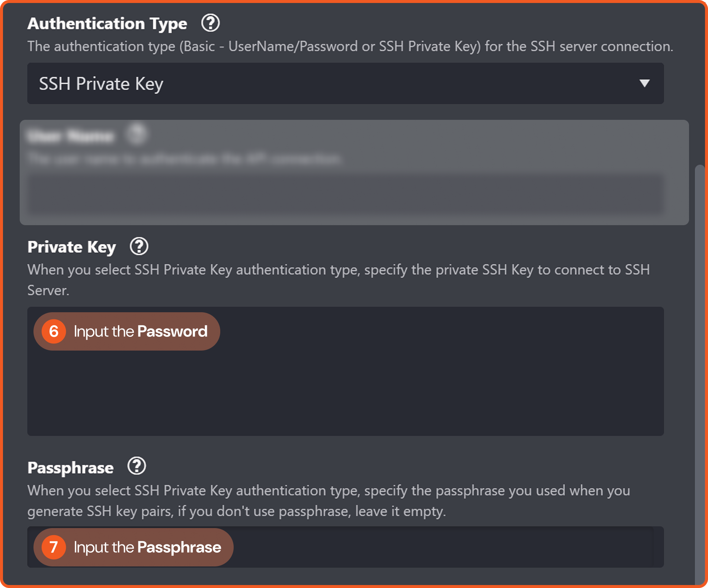Click the dropdown arrow on Authentication Type
This screenshot has height=588, width=708.
click(x=644, y=83)
